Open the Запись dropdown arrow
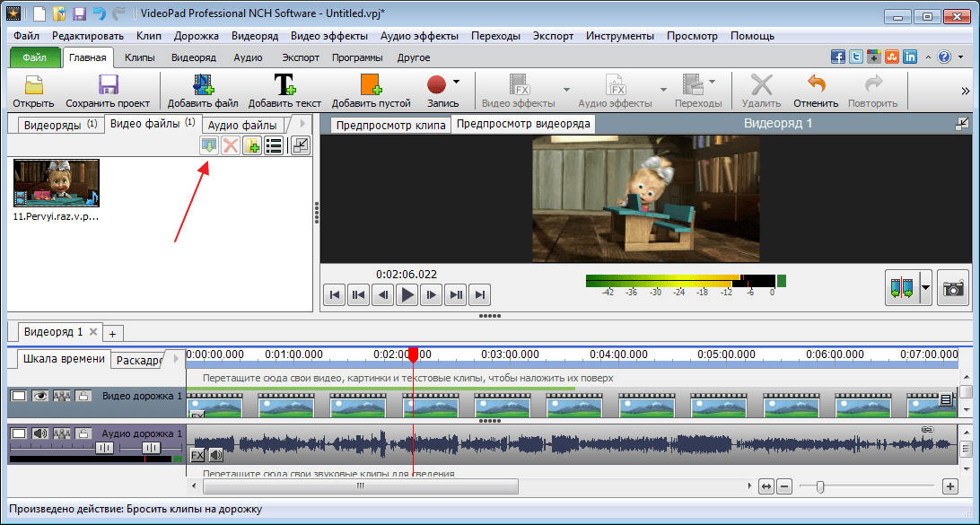Screen dimensions: 980x525 (x=456, y=82)
